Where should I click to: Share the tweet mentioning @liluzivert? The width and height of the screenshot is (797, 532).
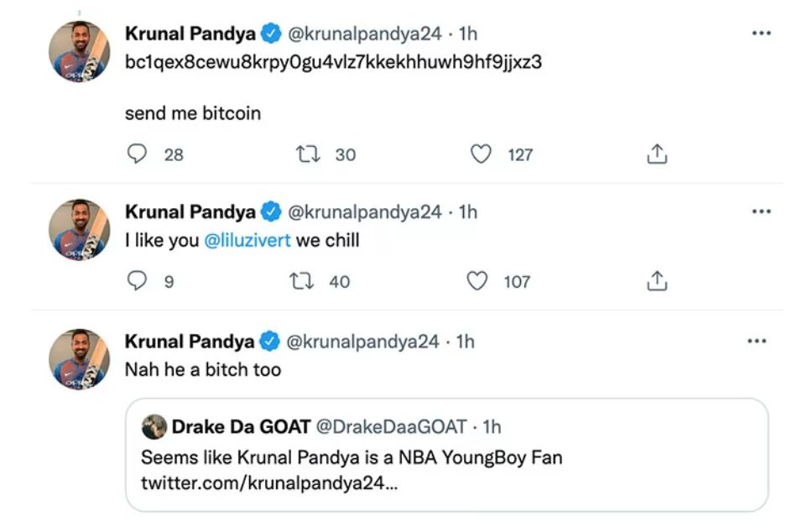(x=657, y=281)
